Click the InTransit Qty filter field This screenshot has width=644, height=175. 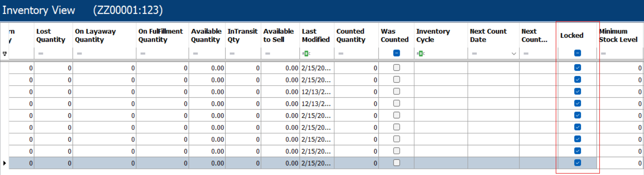pos(243,53)
